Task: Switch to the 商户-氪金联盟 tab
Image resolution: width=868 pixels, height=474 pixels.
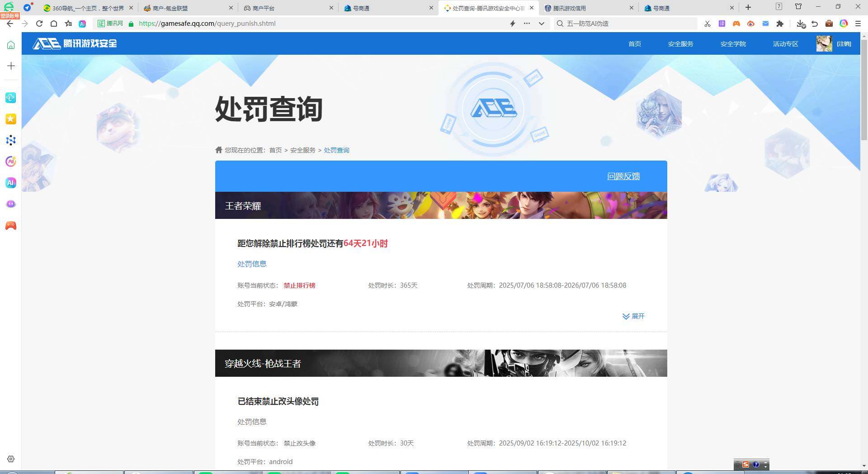Action: point(188,8)
